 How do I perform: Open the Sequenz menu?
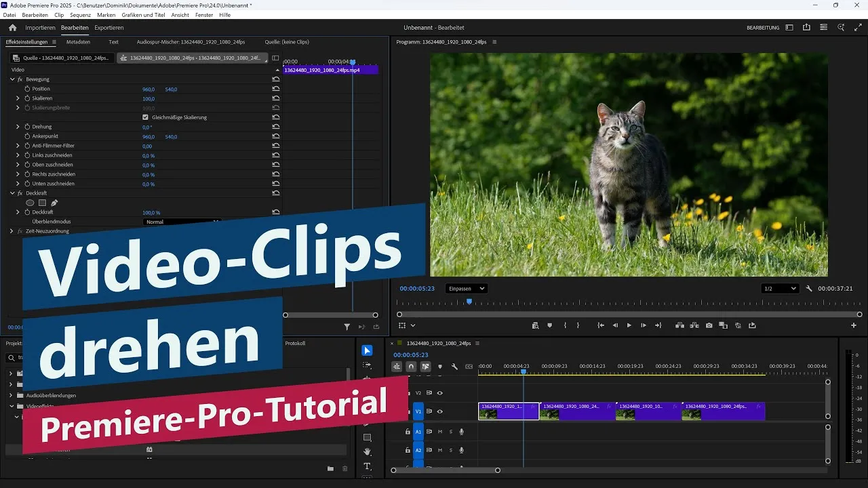(80, 15)
